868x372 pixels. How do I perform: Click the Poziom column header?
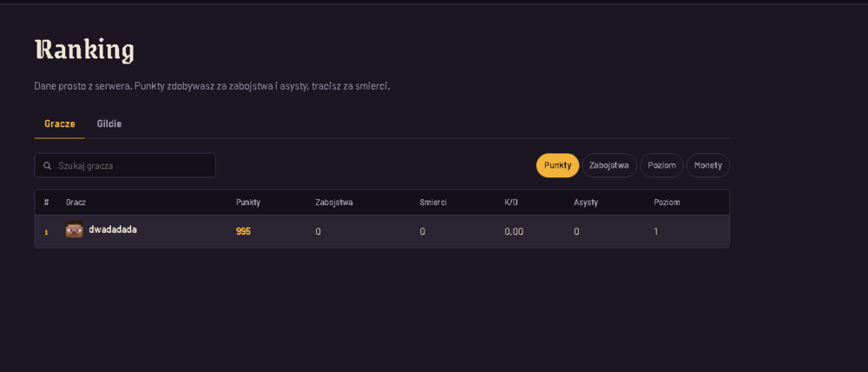coord(667,203)
